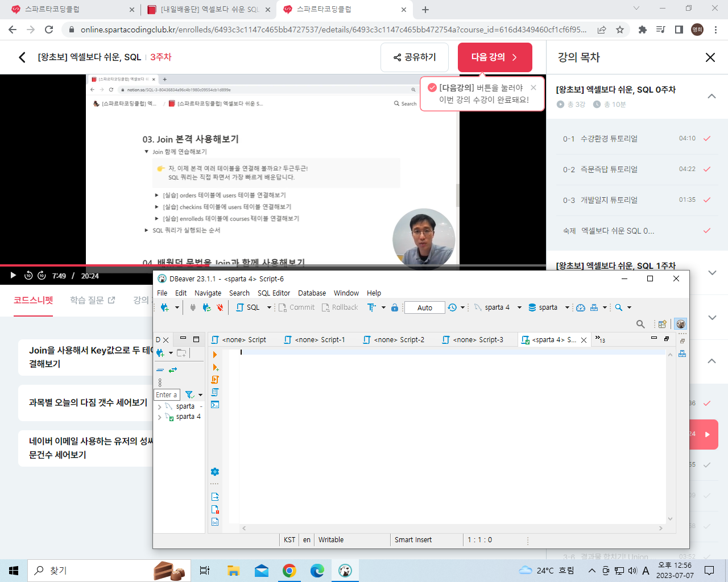This screenshot has height=582, width=728.
Task: Toggle the lock icon for auto-commit
Action: 395,307
